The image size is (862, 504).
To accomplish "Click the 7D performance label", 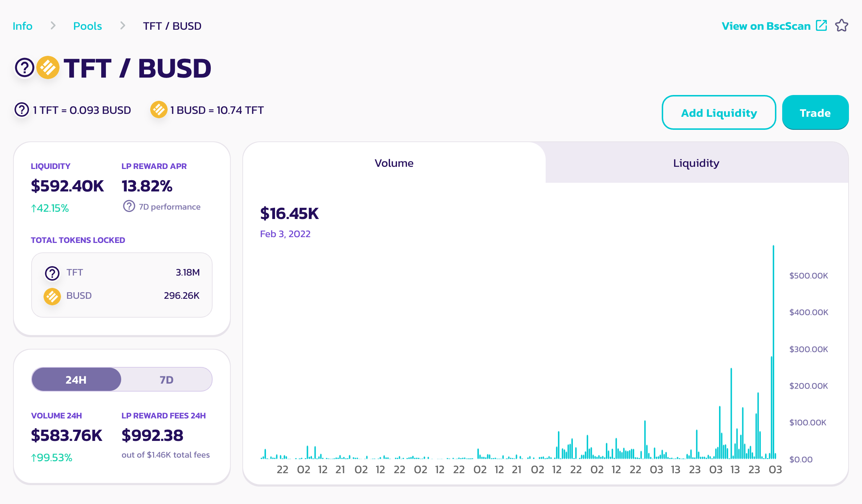I will [169, 207].
